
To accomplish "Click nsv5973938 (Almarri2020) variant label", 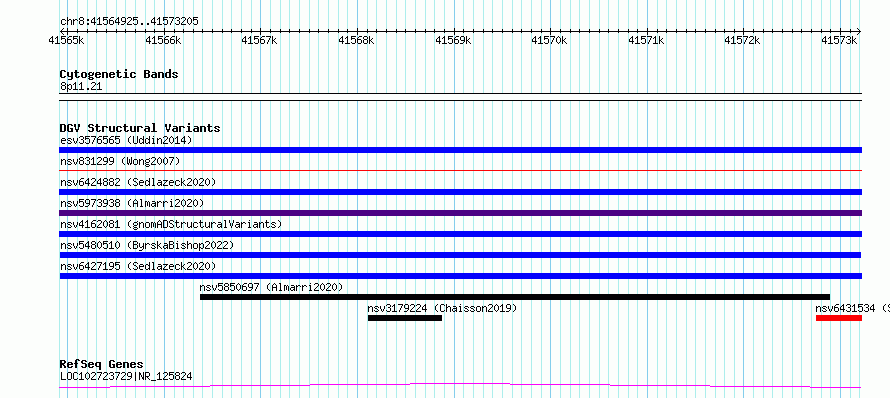I will pyautogui.click(x=132, y=203).
